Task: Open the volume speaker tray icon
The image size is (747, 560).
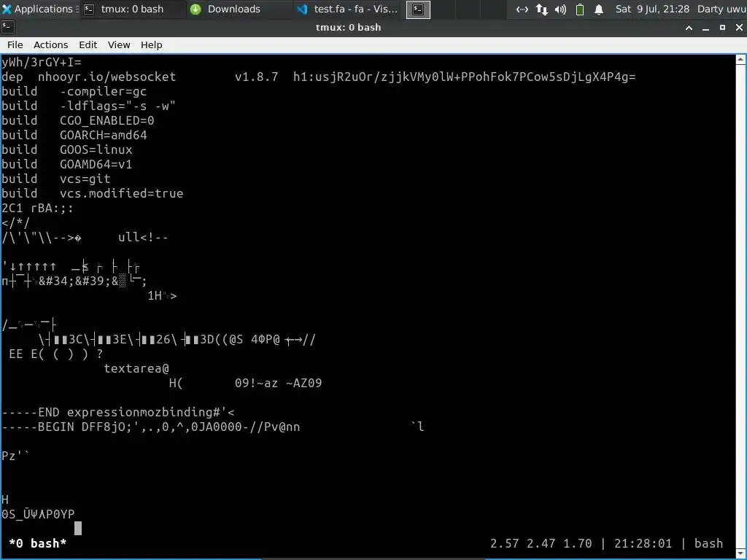Action: click(561, 9)
